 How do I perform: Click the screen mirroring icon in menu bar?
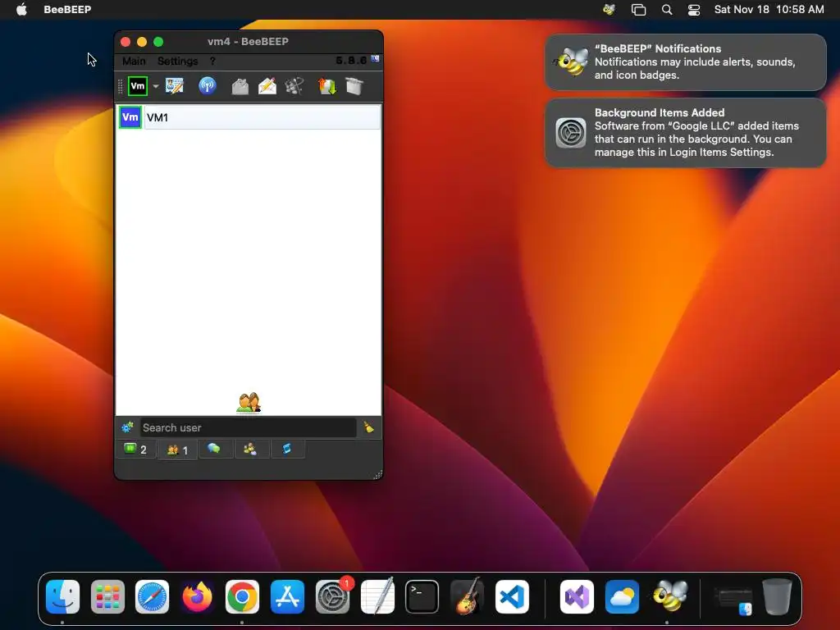click(x=638, y=9)
